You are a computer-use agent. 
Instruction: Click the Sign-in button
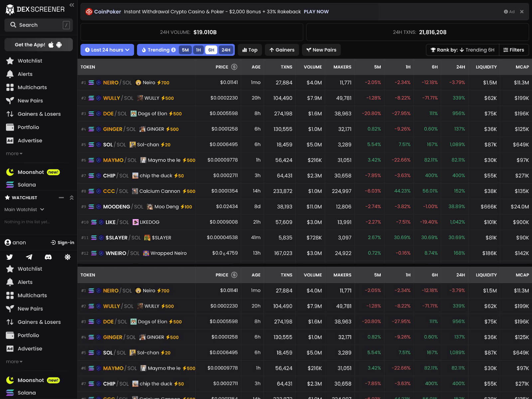63,243
